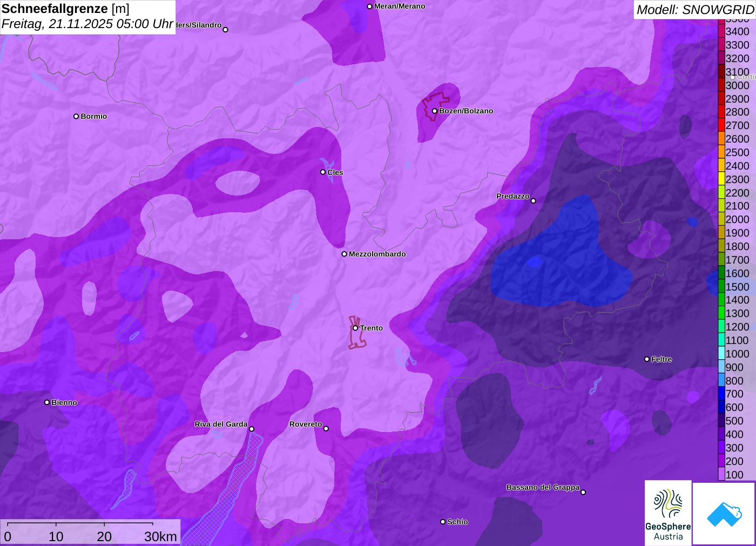Select the blue 700 legend swatch
Screen dimensions: 756x546
tap(721, 394)
